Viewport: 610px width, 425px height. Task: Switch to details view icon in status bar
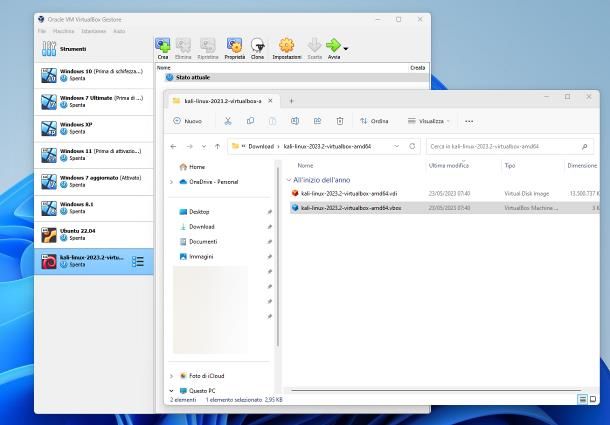pyautogui.click(x=582, y=399)
